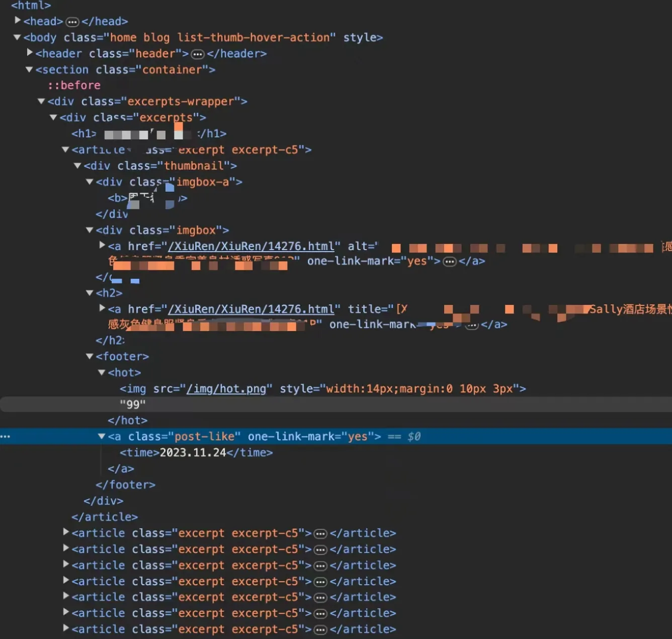Image resolution: width=672 pixels, height=639 pixels.
Task: Select the <b> element inside imgbox-a
Action: click(147, 198)
